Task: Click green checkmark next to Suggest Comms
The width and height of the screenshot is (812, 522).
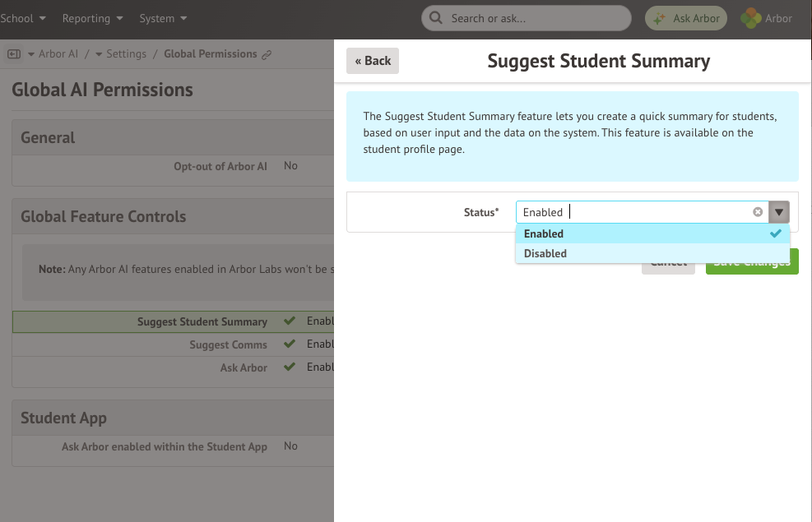Action: pyautogui.click(x=289, y=344)
